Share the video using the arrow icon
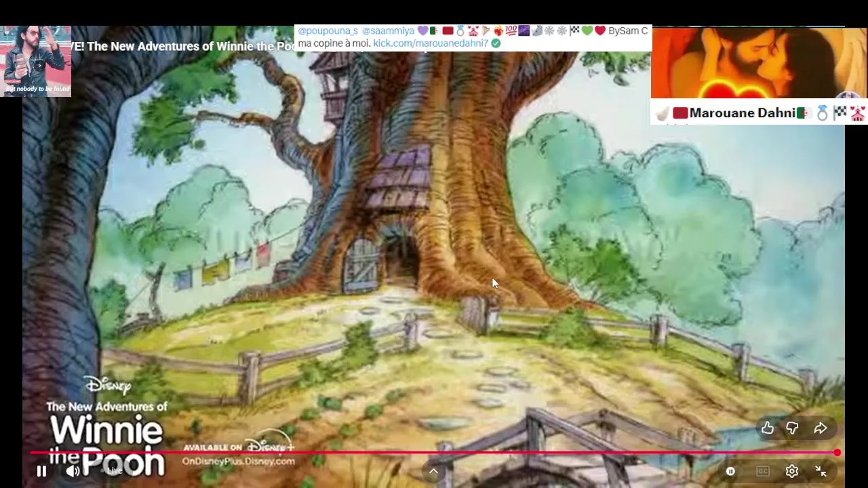 coord(821,428)
